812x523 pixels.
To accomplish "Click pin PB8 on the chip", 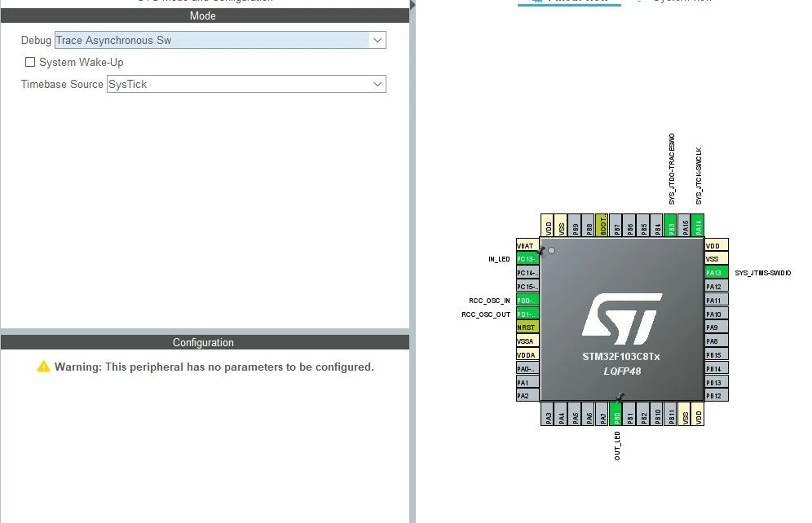I will [589, 225].
